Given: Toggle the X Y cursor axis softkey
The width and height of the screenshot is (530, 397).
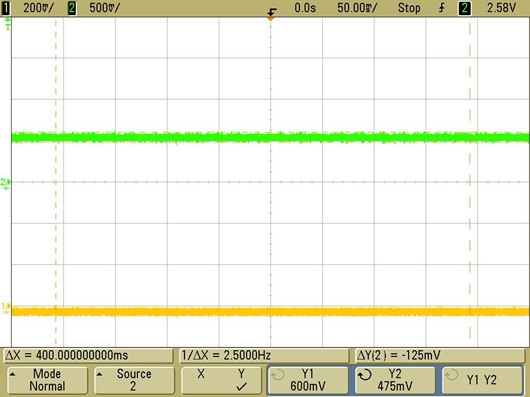Looking at the screenshot, I should (221, 380).
